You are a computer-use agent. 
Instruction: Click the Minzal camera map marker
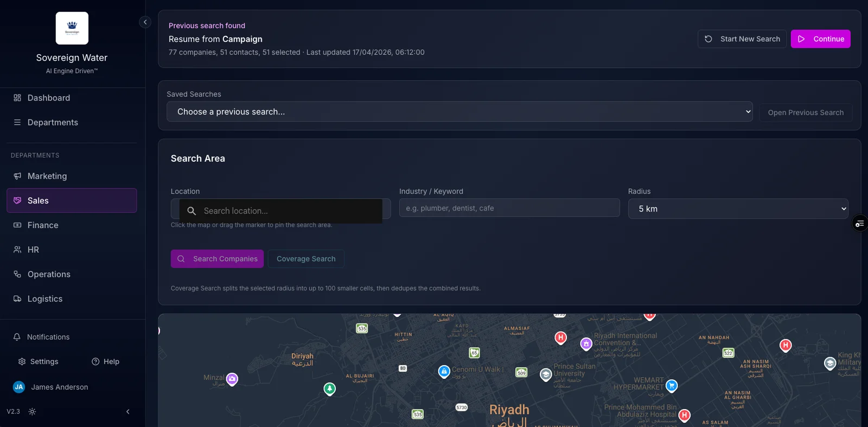232,379
